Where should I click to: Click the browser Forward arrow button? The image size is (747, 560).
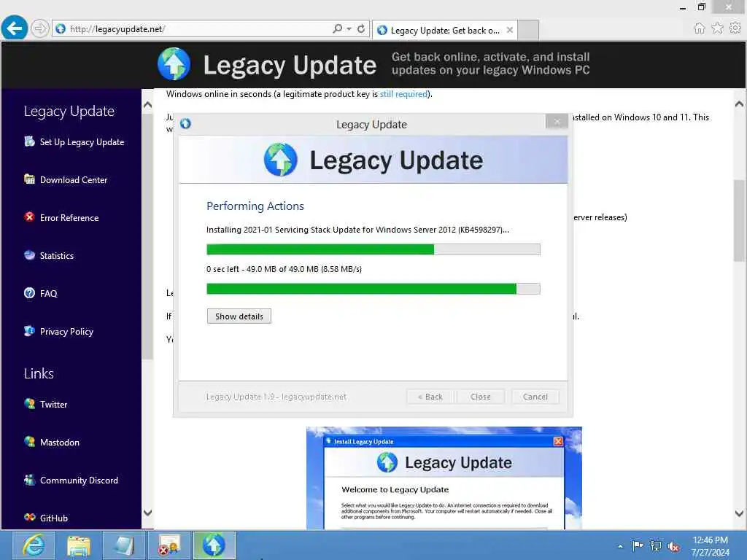(40, 28)
